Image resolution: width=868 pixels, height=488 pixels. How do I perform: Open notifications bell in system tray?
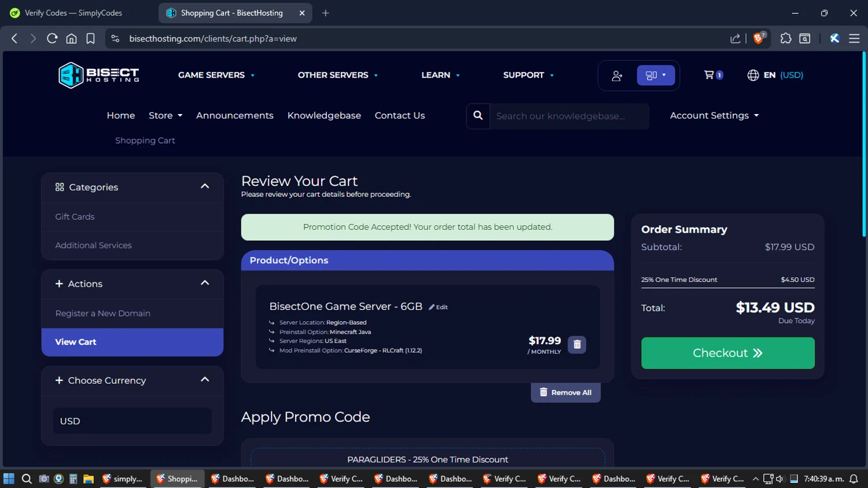pos(854,479)
